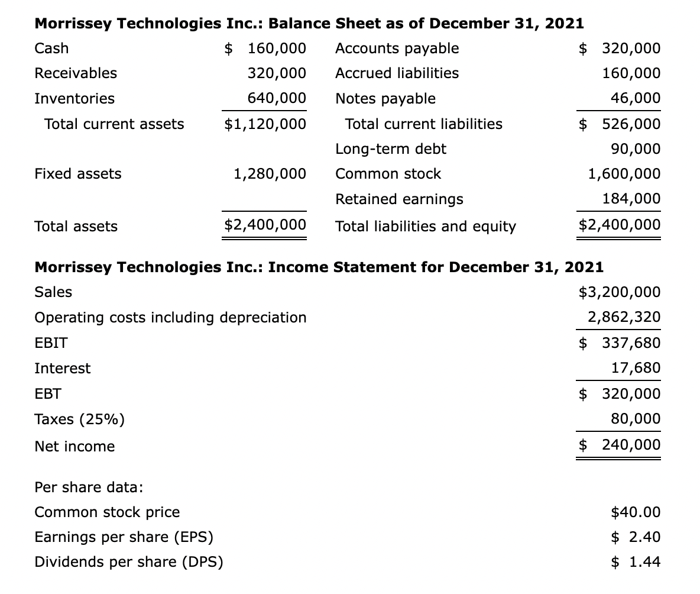Image resolution: width=700 pixels, height=594 pixels.
Task: Click the Receivables line item
Action: point(75,73)
